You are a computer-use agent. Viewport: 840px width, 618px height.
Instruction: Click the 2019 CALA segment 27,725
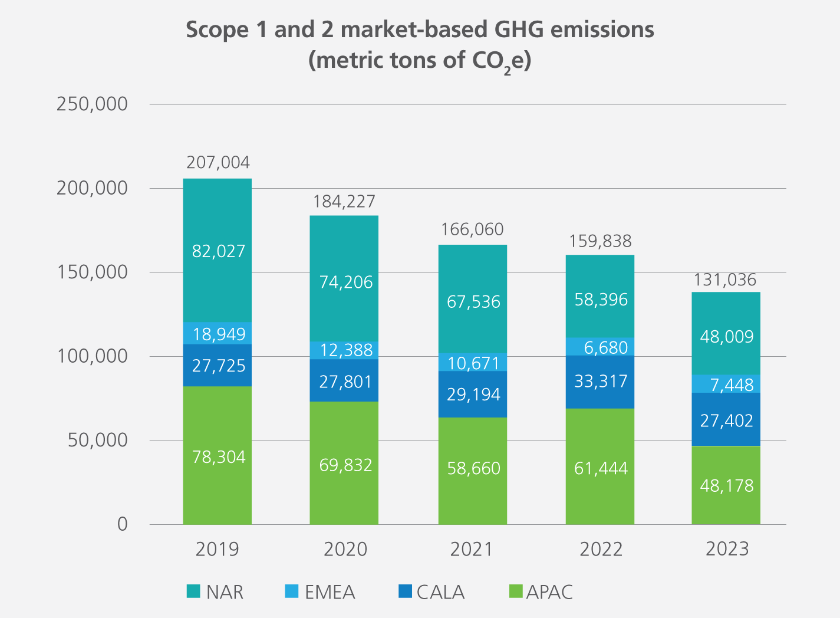tap(218, 365)
